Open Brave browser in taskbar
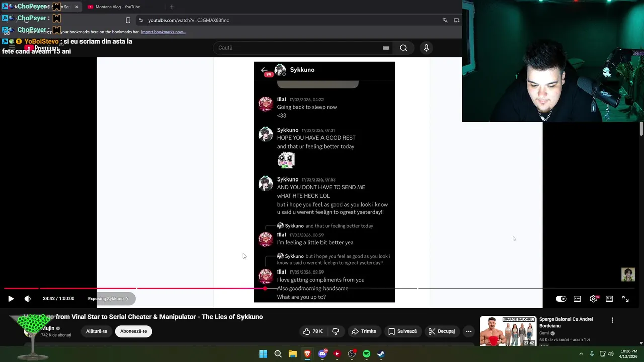This screenshot has height=362, width=644. [x=307, y=354]
